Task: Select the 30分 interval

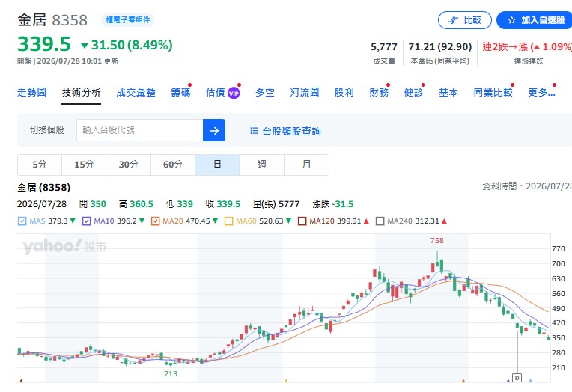Action: pos(129,165)
